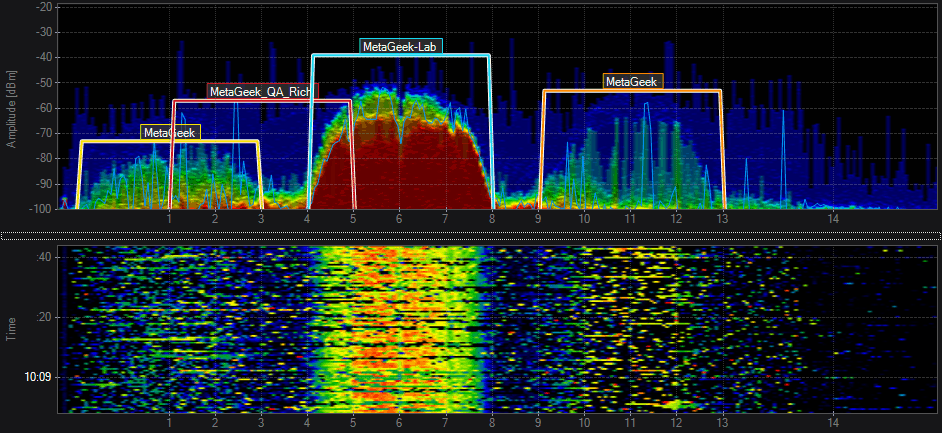Click the -20 amplitude axis value

point(44,7)
